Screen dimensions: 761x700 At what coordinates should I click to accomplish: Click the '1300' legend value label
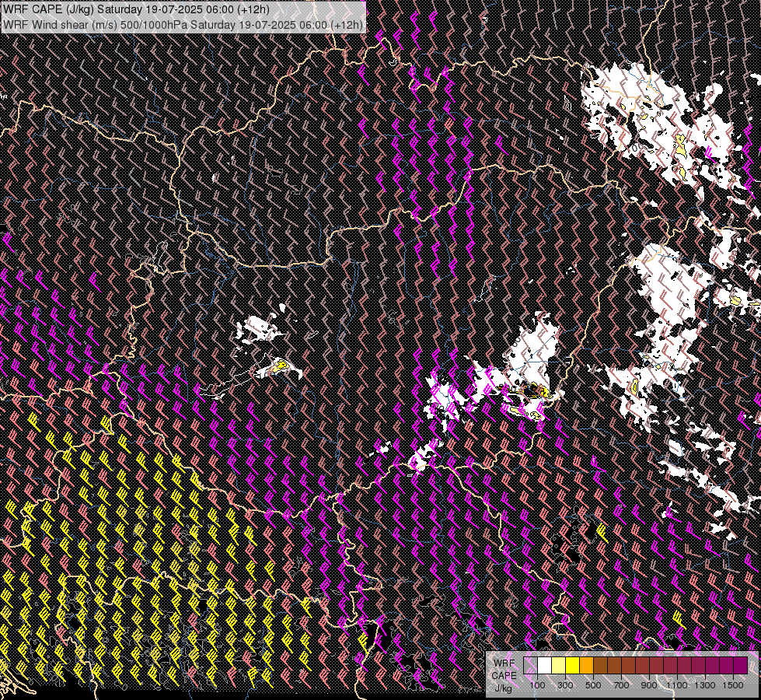(x=705, y=685)
